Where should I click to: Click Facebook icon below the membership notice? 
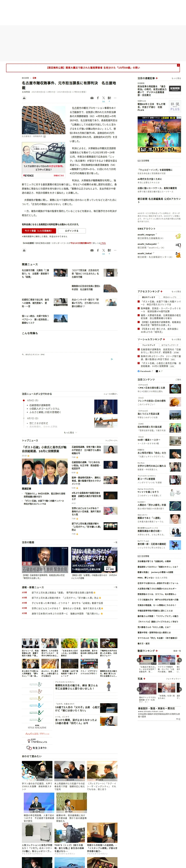tap(98, 250)
